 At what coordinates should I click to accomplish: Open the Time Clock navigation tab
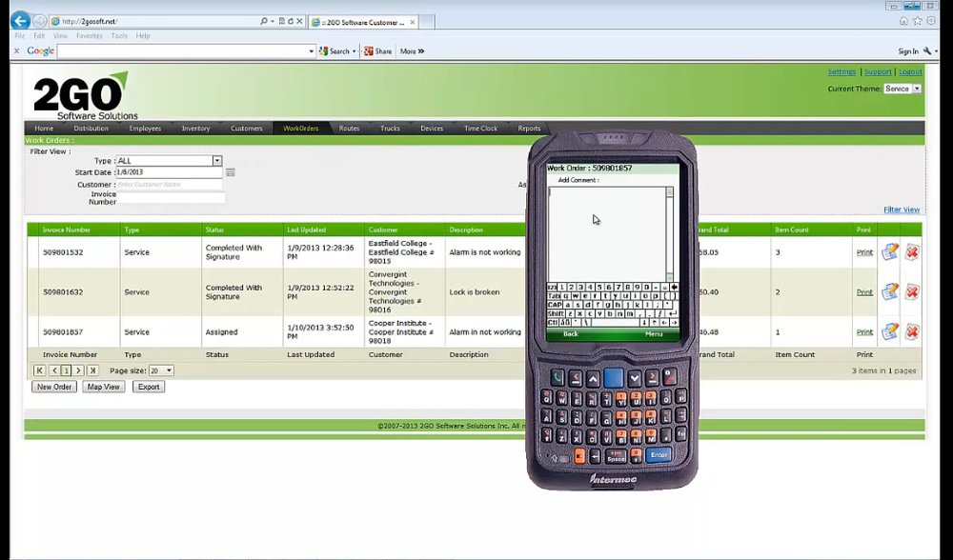pyautogui.click(x=480, y=129)
